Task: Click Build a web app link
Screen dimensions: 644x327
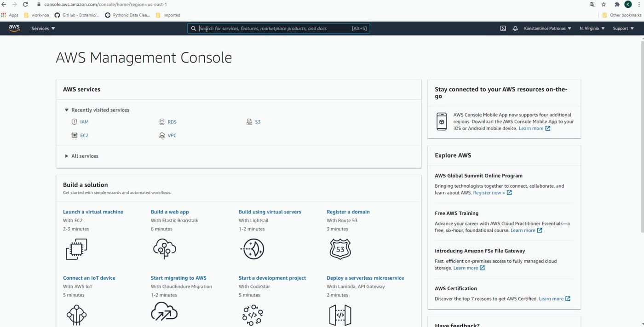Action: click(170, 212)
